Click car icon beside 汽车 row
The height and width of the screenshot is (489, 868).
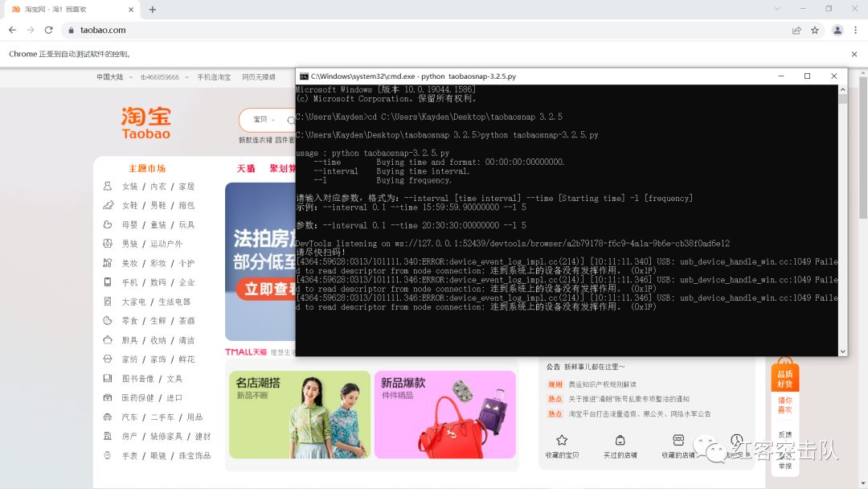pos(108,417)
